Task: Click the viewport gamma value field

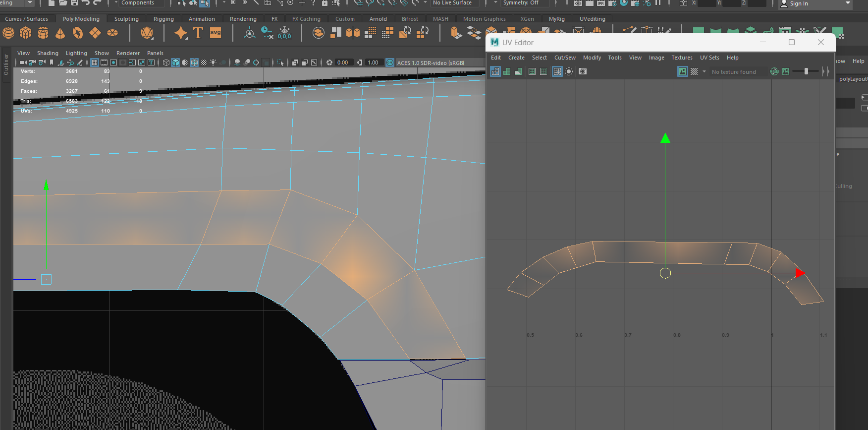Action: (x=373, y=62)
